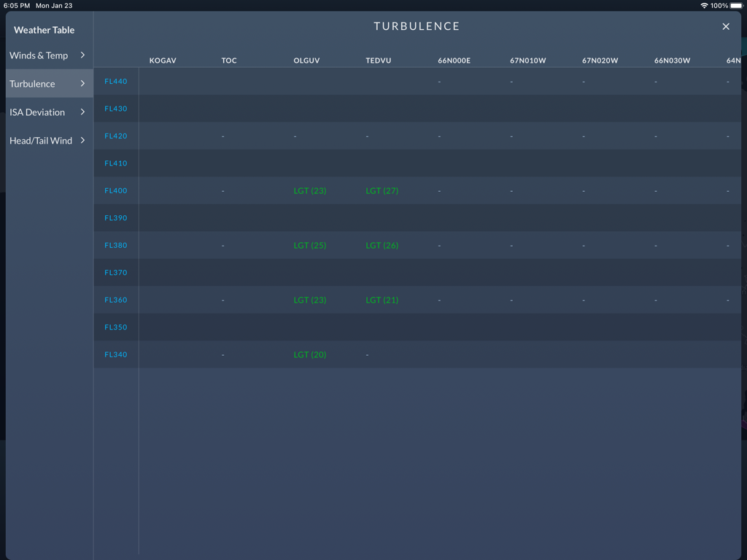Expand the Turbulence section chevron

click(82, 83)
